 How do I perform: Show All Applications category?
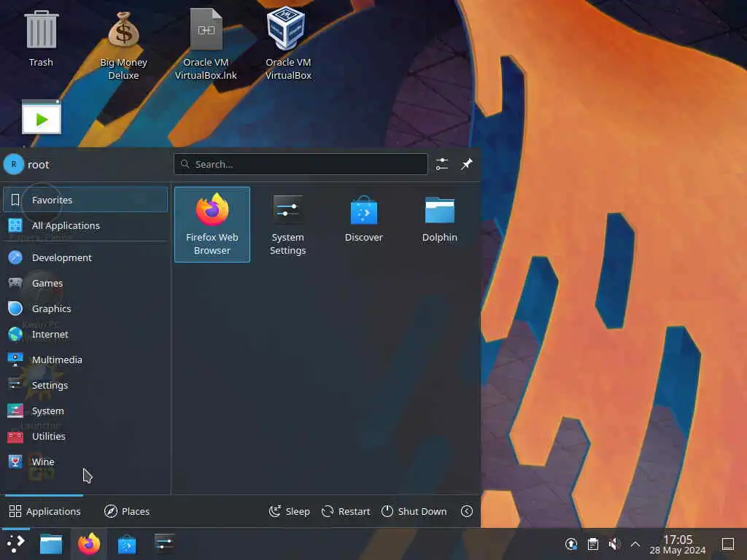[x=85, y=225]
